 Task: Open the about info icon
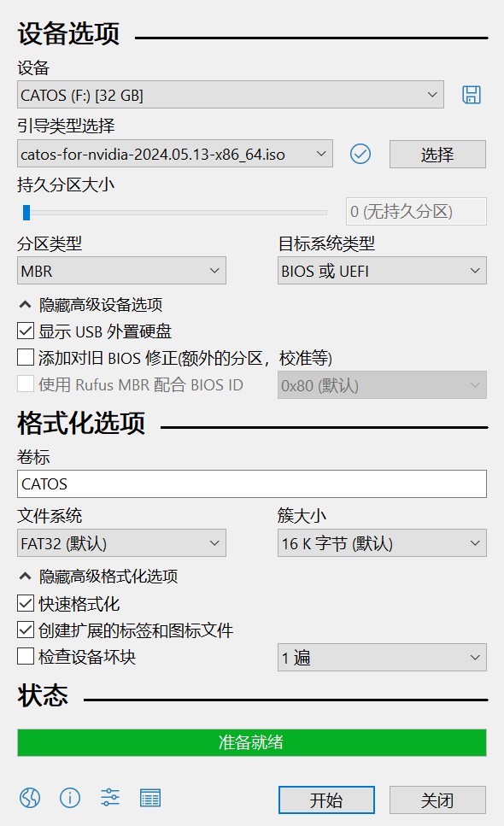pos(70,798)
